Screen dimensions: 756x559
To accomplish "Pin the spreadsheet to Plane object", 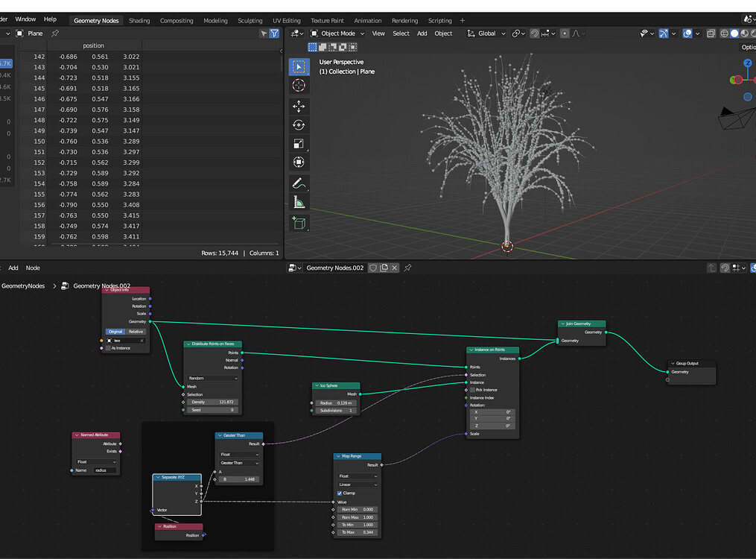I will coord(55,34).
